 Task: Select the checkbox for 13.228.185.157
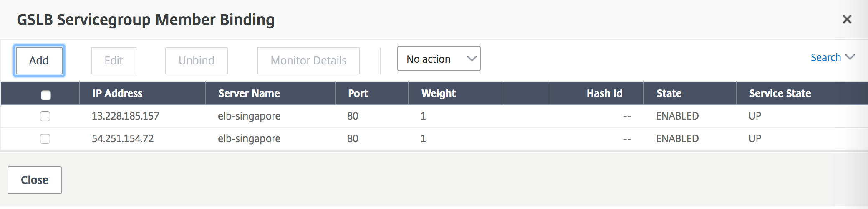pyautogui.click(x=45, y=116)
